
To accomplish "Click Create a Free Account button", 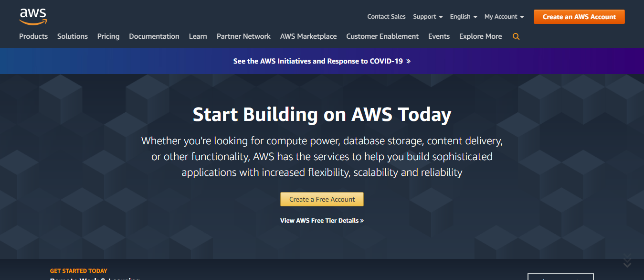I will [322, 199].
